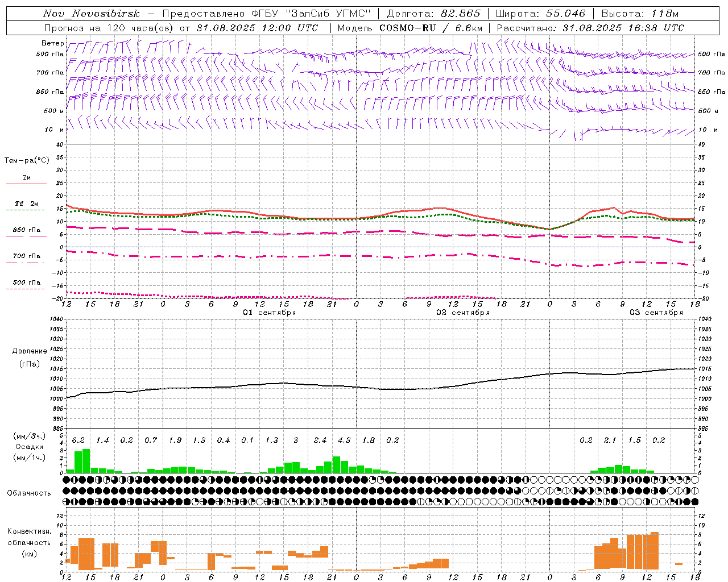The width and height of the screenshot is (728, 582).
Task: Click the 0.7 precipitation total
Action: [151, 440]
